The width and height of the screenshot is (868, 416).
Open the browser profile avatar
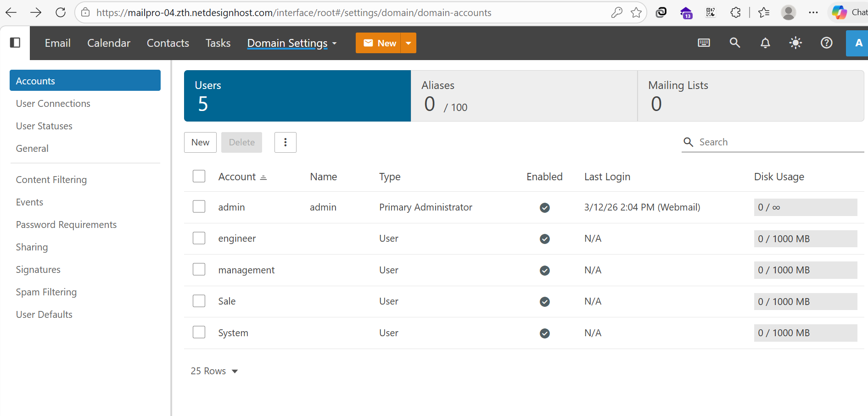pos(789,12)
